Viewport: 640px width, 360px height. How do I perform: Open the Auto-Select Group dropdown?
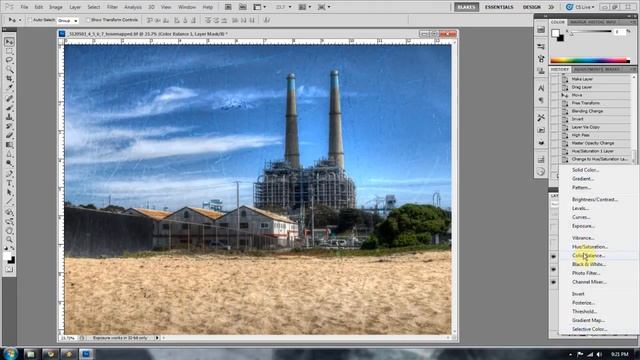(x=68, y=20)
